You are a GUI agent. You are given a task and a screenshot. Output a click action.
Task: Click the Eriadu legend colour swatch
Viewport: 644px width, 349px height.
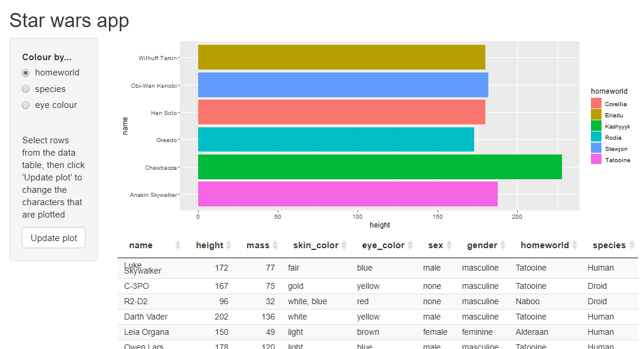[596, 114]
